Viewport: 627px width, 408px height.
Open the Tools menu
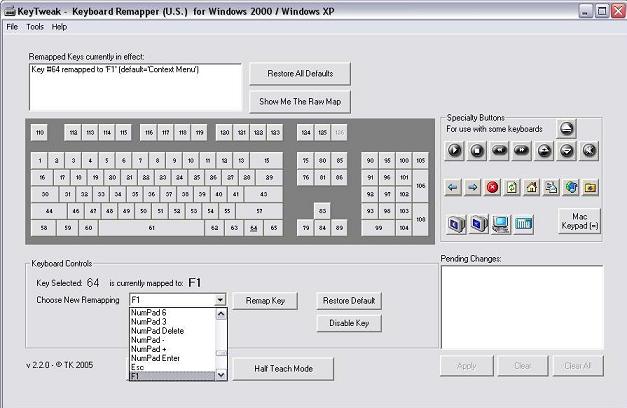tap(35, 27)
